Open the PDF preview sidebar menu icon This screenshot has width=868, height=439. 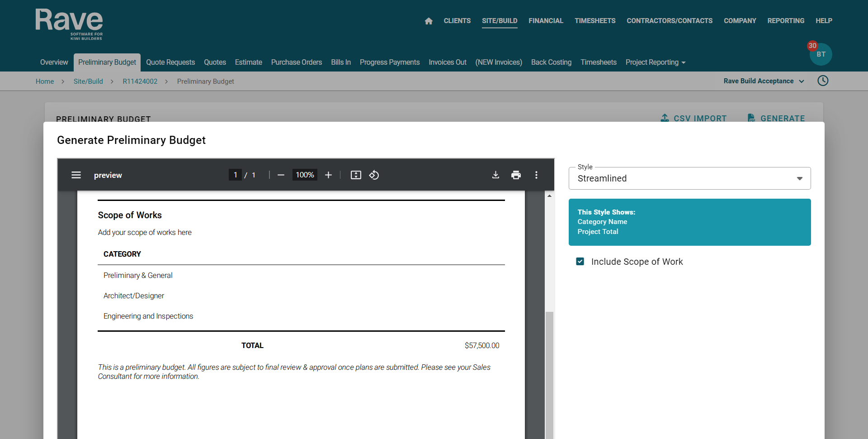pos(76,175)
